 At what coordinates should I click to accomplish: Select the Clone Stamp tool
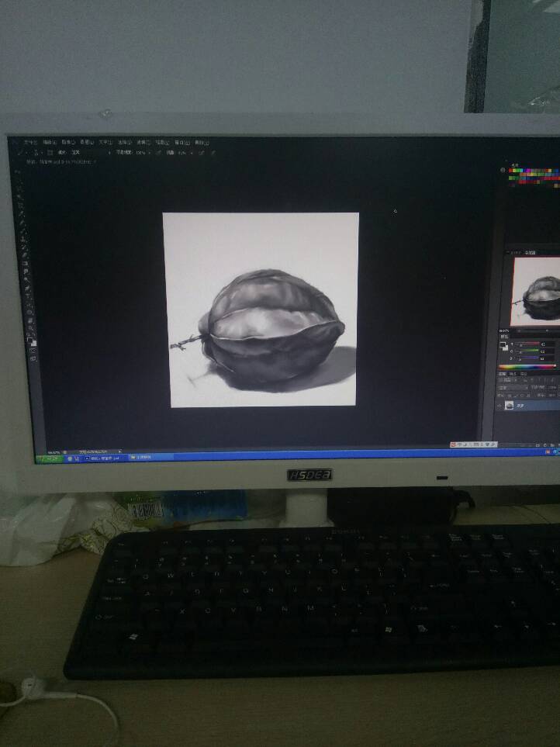point(22,239)
